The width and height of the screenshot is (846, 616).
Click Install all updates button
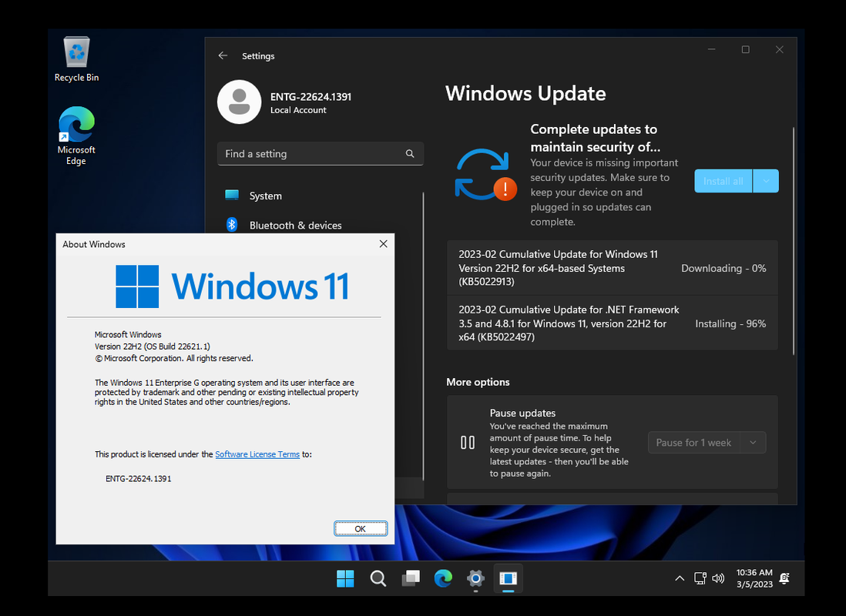[723, 181]
